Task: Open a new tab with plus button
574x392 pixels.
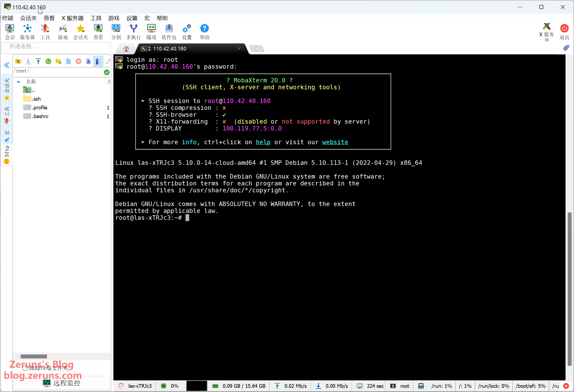Action: [257, 49]
